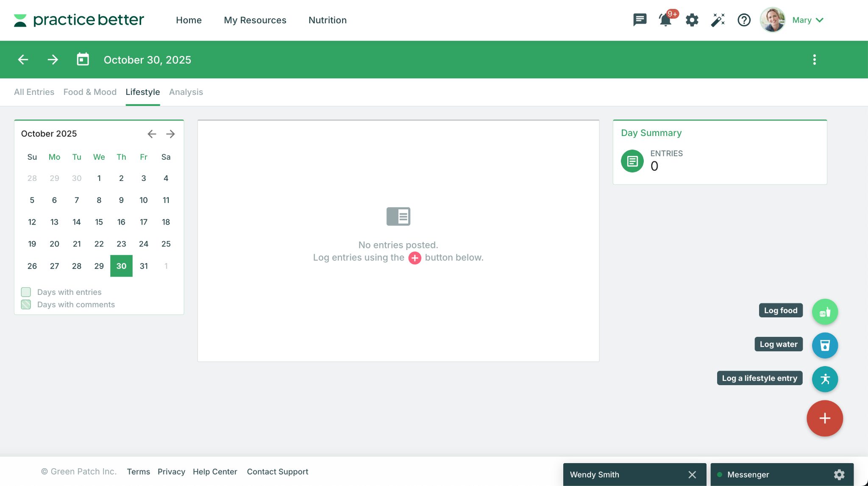The height and width of the screenshot is (486, 868).
Task: Open the Help Center link
Action: pyautogui.click(x=214, y=472)
